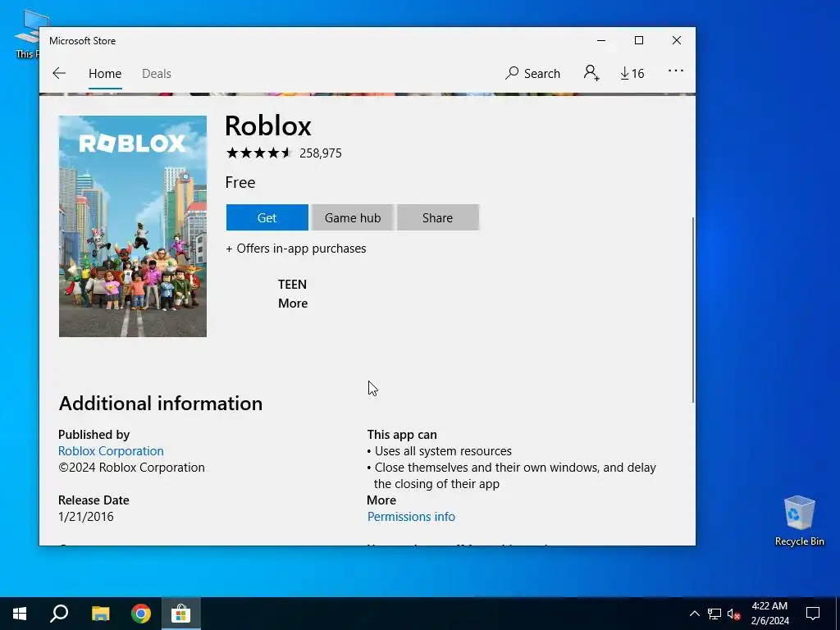Image resolution: width=840 pixels, height=630 pixels.
Task: Expand More under This app can
Action: pos(381,500)
